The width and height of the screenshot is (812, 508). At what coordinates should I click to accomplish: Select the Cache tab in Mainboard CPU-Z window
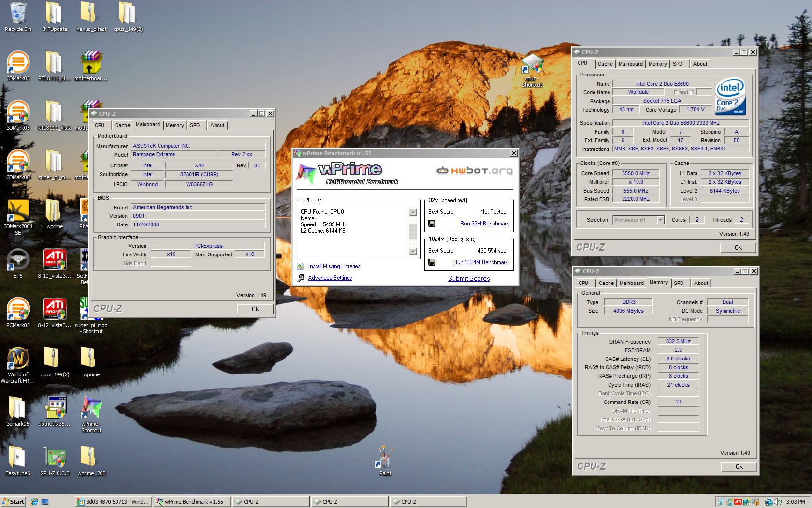click(122, 125)
